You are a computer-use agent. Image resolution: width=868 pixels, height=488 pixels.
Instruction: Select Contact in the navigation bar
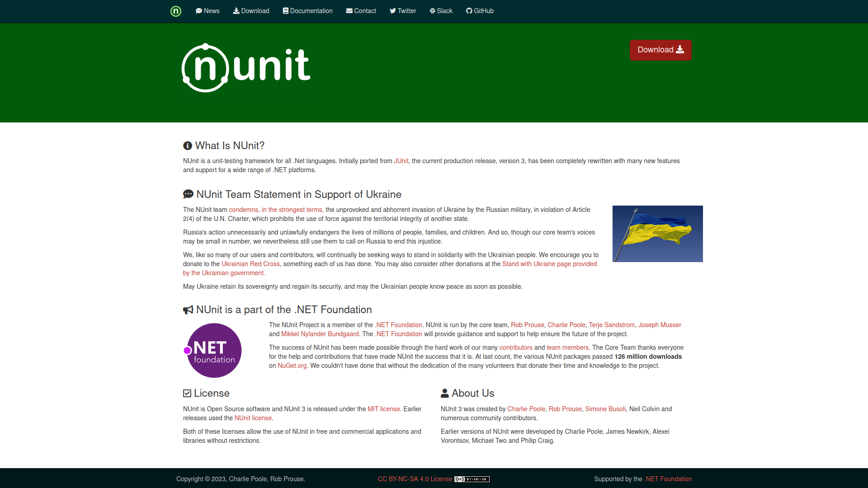click(x=365, y=10)
